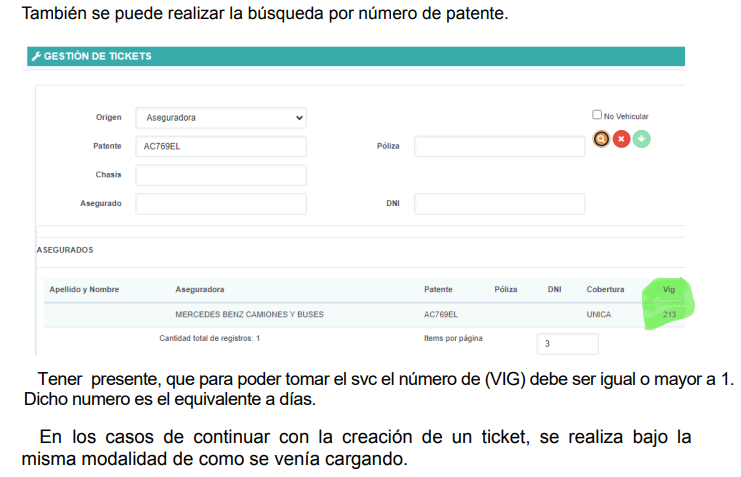
Task: Click the GESTIÓN DE TICKETS header title
Action: [98, 56]
